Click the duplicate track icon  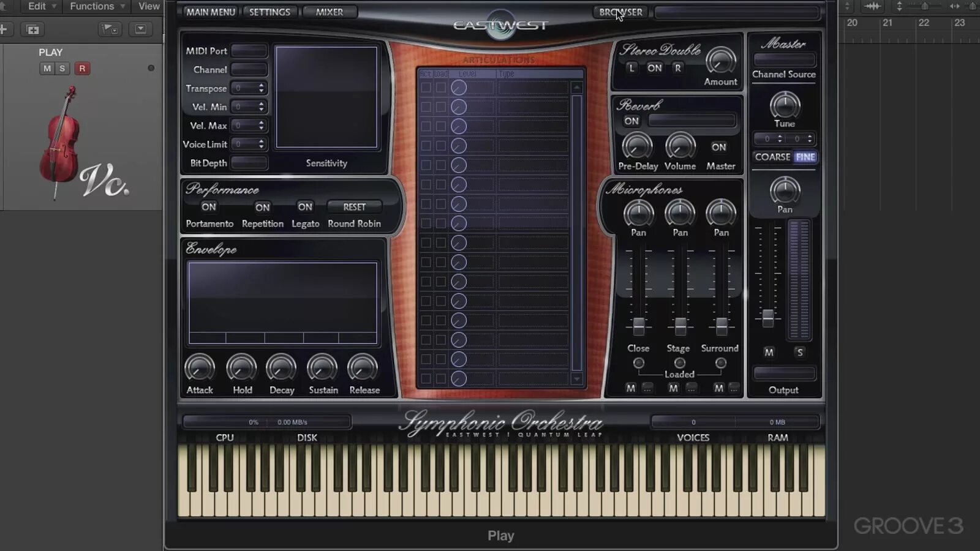tap(32, 29)
